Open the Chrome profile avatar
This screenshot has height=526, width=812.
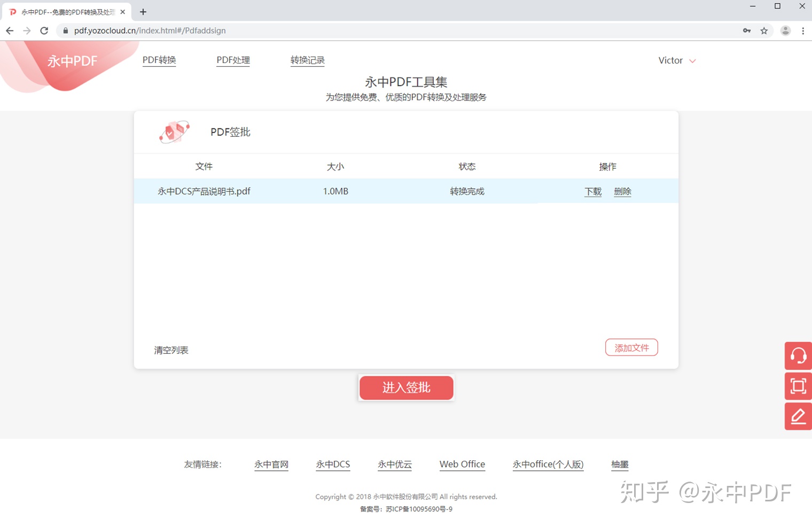(x=785, y=30)
